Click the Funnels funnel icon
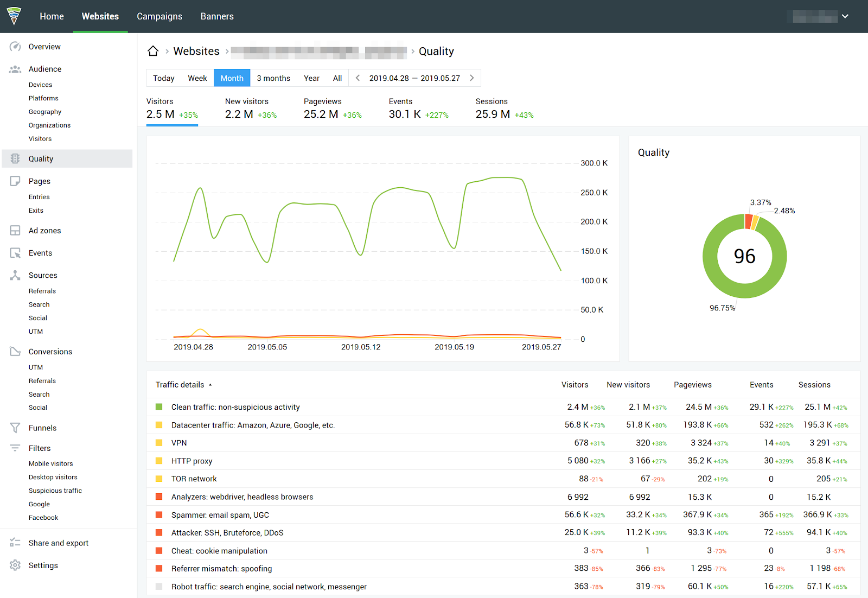The image size is (868, 598). pos(15,428)
